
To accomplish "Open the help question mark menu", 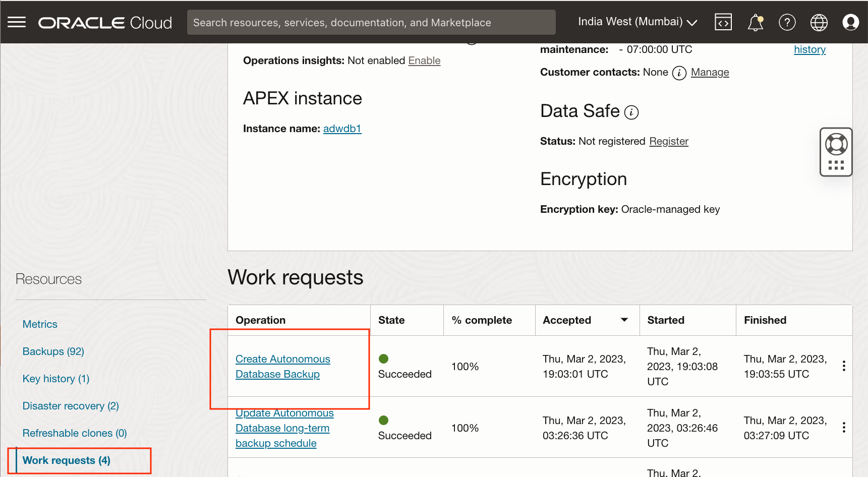I will [x=787, y=22].
